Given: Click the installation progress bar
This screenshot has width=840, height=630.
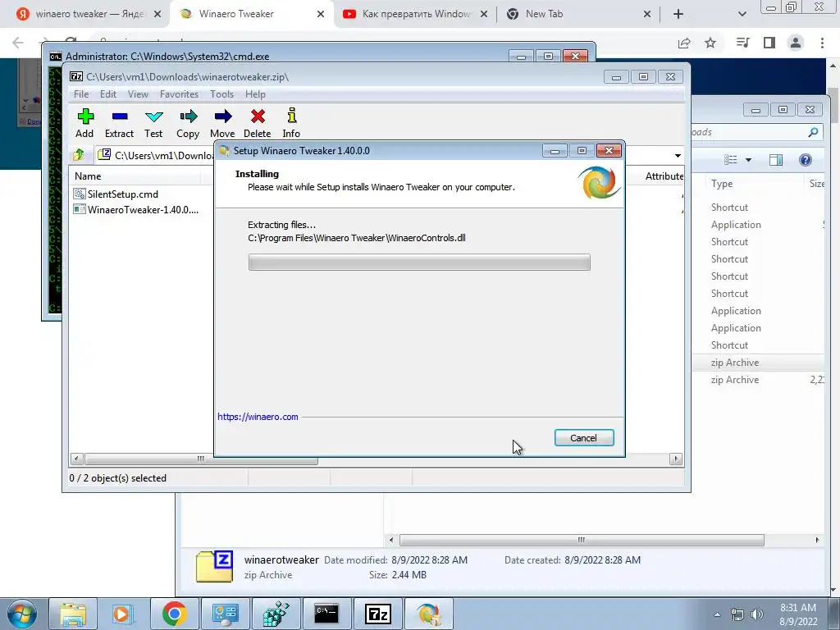Looking at the screenshot, I should point(419,262).
